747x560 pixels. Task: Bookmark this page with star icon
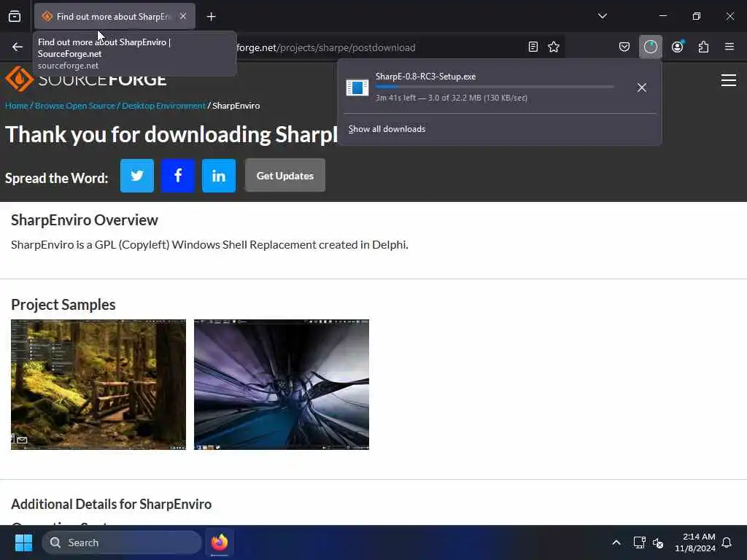(x=554, y=47)
